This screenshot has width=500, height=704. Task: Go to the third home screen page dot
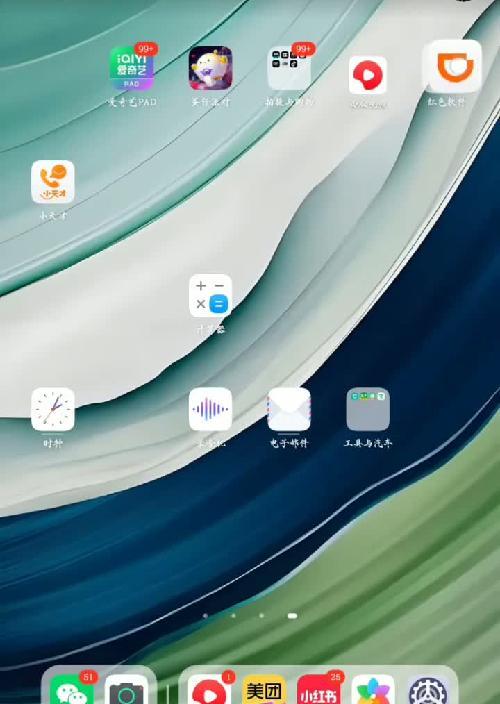tap(262, 616)
